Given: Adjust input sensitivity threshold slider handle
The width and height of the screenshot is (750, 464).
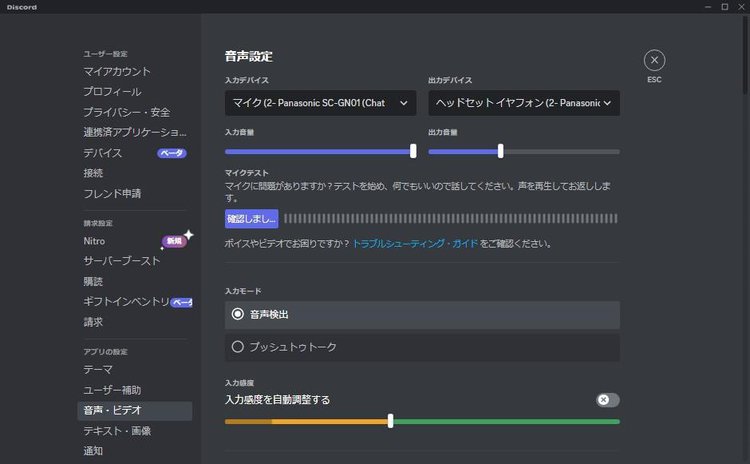Looking at the screenshot, I should coord(391,421).
